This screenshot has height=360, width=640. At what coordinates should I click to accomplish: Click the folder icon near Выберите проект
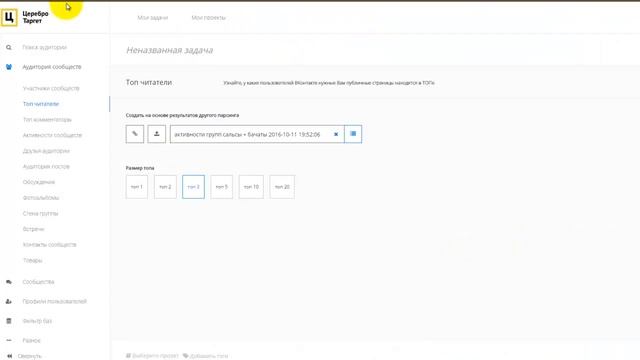(x=128, y=356)
